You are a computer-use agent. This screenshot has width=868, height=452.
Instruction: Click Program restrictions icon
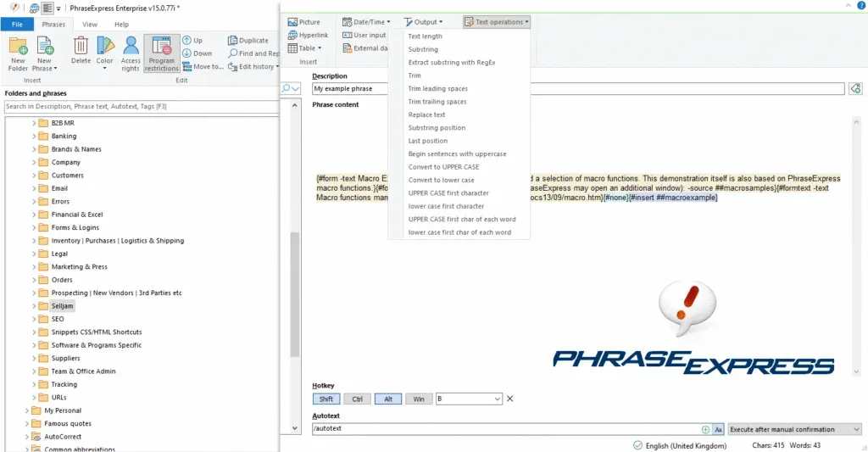pyautogui.click(x=162, y=53)
